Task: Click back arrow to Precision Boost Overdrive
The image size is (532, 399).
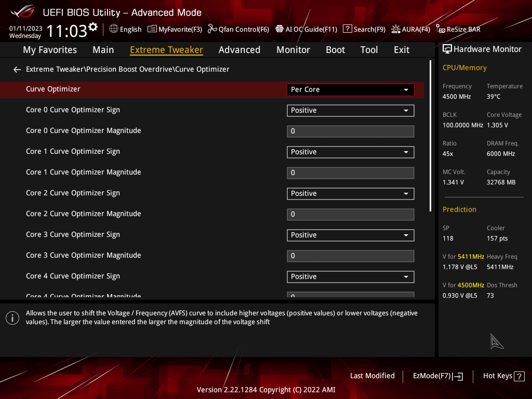Action: click(17, 70)
